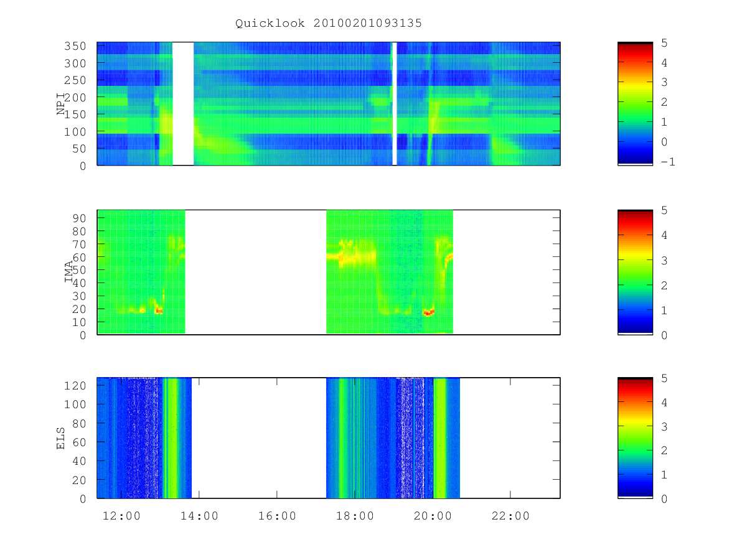
Task: Click the 0 label on IMA colorbar
Action: pos(664,335)
